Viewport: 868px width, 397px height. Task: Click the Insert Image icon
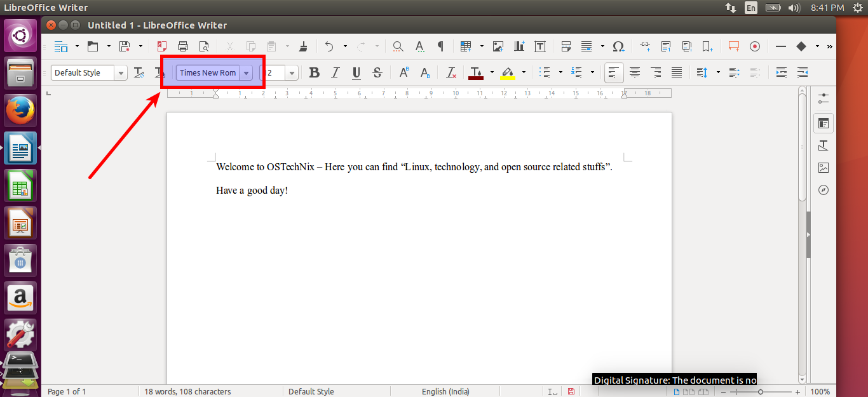tap(498, 46)
